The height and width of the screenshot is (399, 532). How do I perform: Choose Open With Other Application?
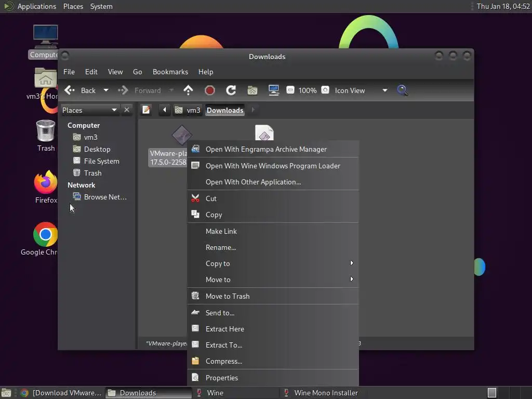point(273,182)
